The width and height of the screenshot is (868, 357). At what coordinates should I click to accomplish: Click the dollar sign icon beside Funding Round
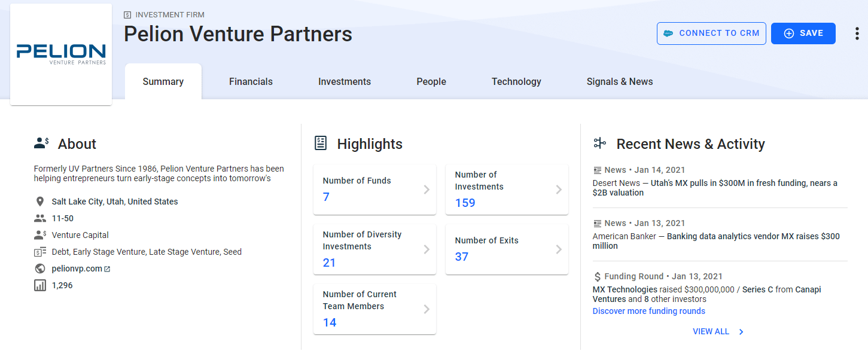click(x=597, y=276)
